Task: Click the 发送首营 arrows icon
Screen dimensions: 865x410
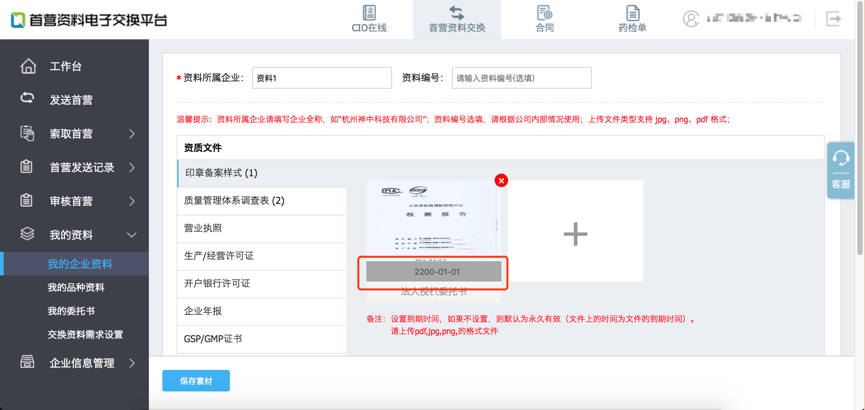Action: 28,99
